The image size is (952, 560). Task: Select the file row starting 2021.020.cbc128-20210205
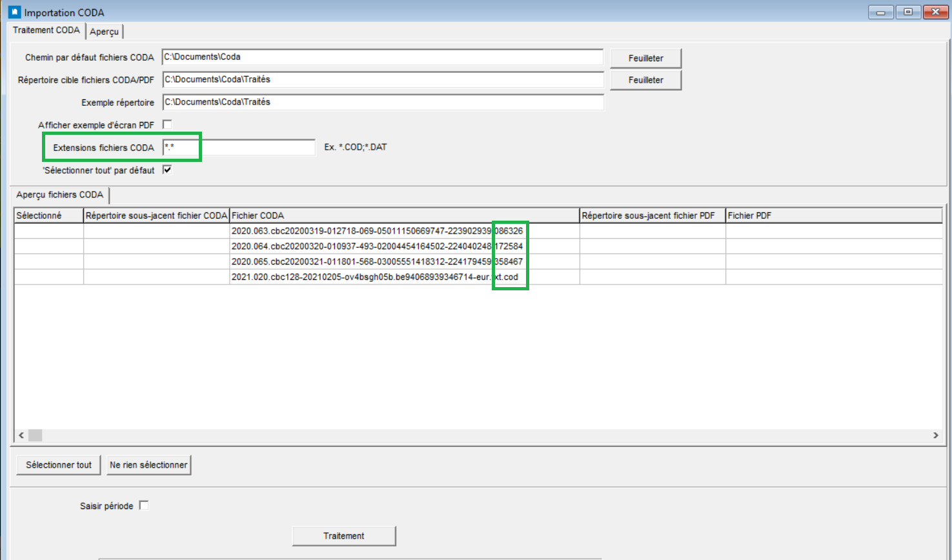478,277
